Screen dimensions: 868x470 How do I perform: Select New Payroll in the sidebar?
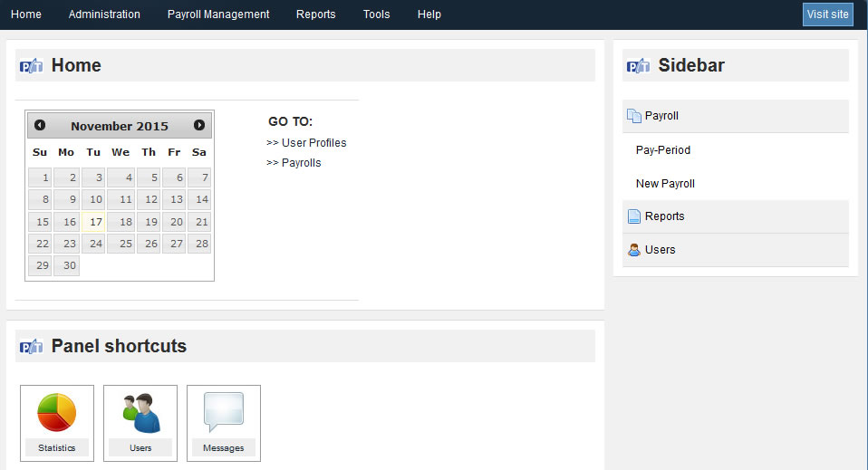pos(665,184)
